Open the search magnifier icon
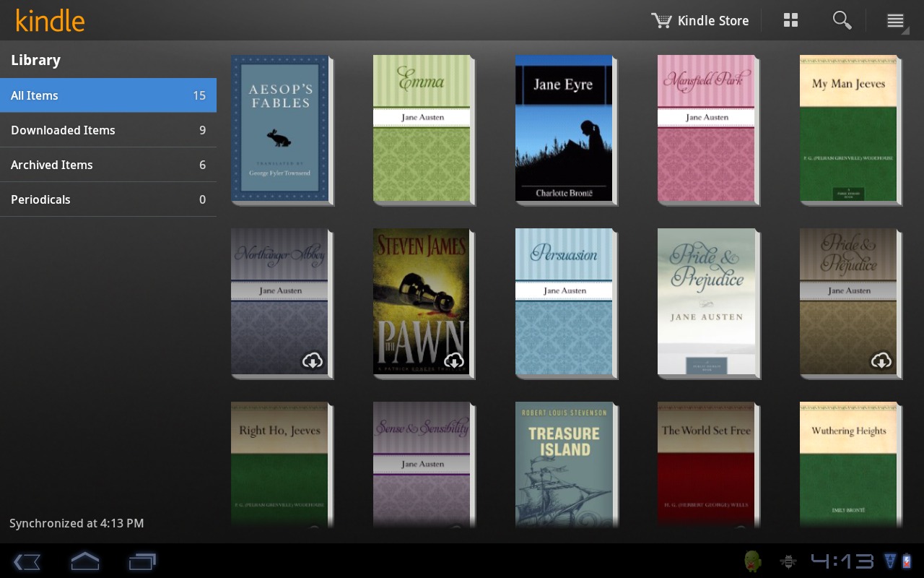 tap(842, 20)
